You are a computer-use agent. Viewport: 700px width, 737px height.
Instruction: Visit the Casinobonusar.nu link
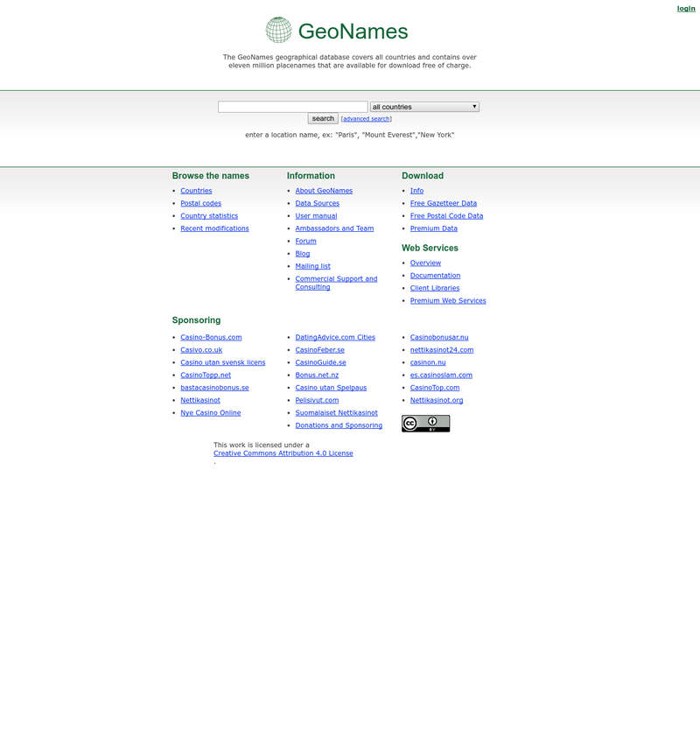[438, 338]
